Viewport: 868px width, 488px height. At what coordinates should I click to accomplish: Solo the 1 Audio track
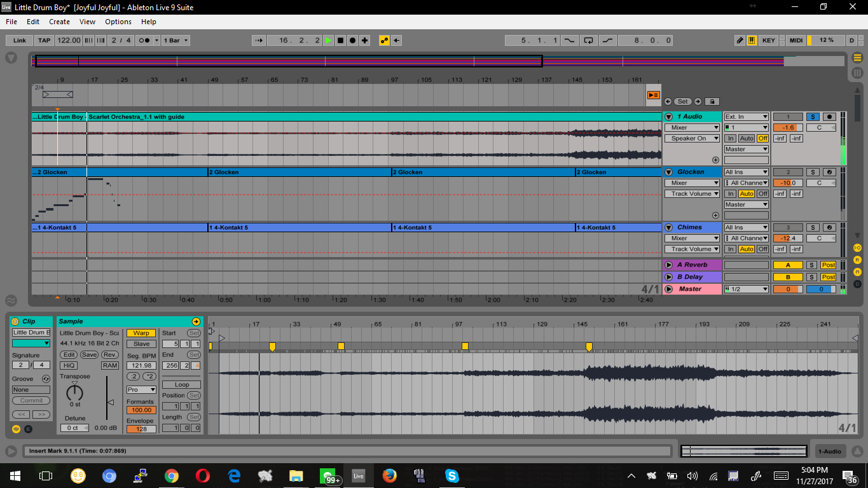(x=812, y=117)
